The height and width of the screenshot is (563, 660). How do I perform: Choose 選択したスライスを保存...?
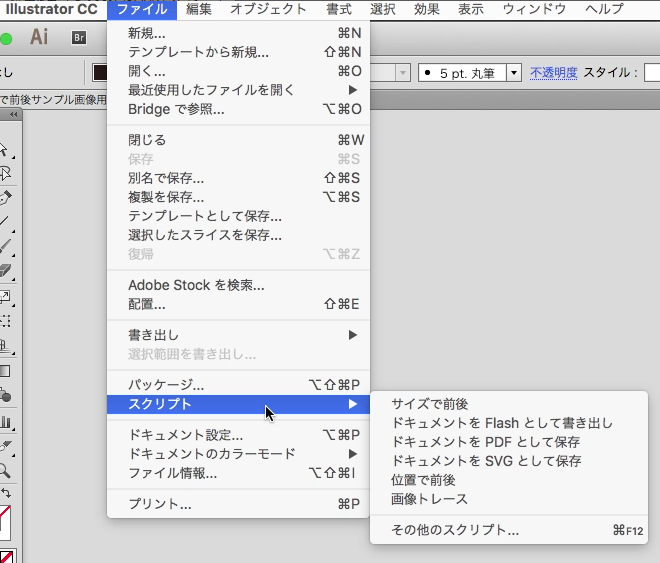(238, 235)
